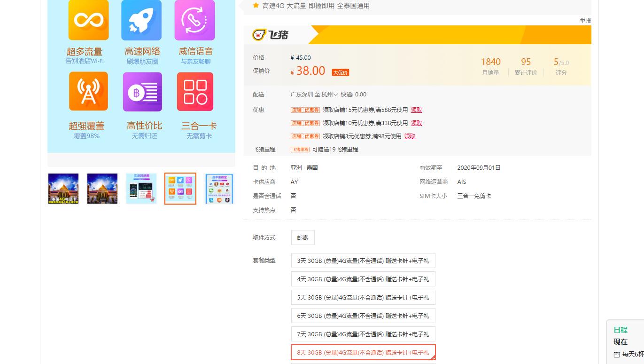Click the first 店铺优惠券 coupon tag

[x=304, y=110]
